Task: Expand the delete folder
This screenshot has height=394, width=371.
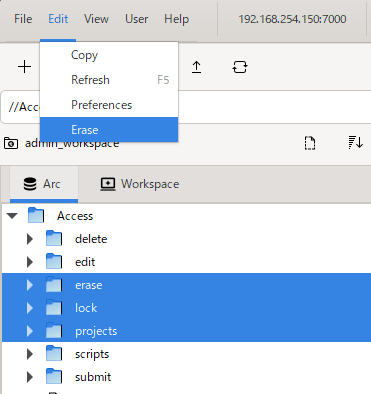Action: pos(30,239)
